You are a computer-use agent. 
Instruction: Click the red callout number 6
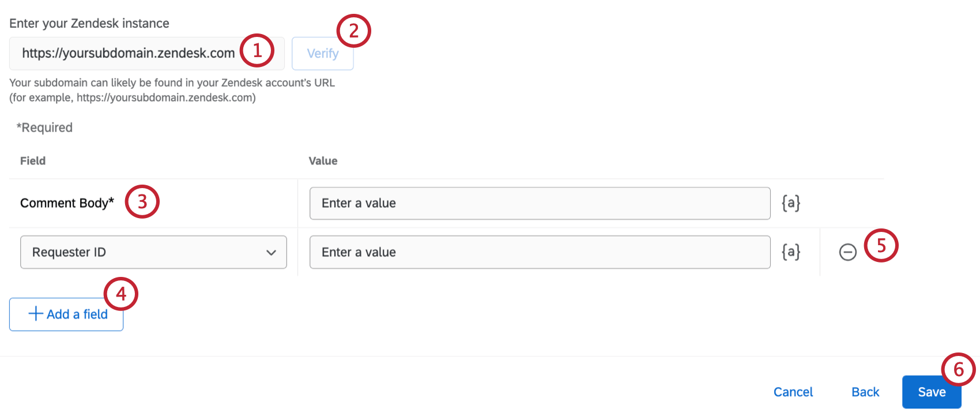pos(958,369)
